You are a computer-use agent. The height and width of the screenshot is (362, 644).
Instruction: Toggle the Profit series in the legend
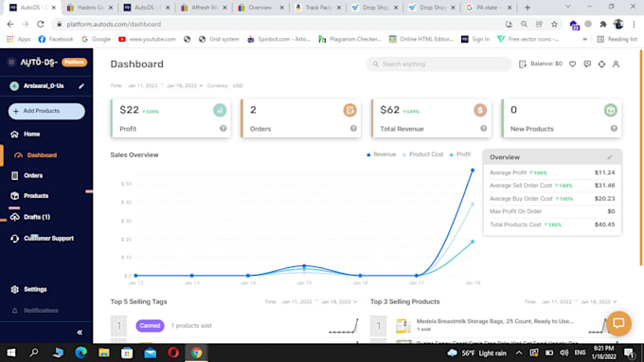[x=460, y=154]
